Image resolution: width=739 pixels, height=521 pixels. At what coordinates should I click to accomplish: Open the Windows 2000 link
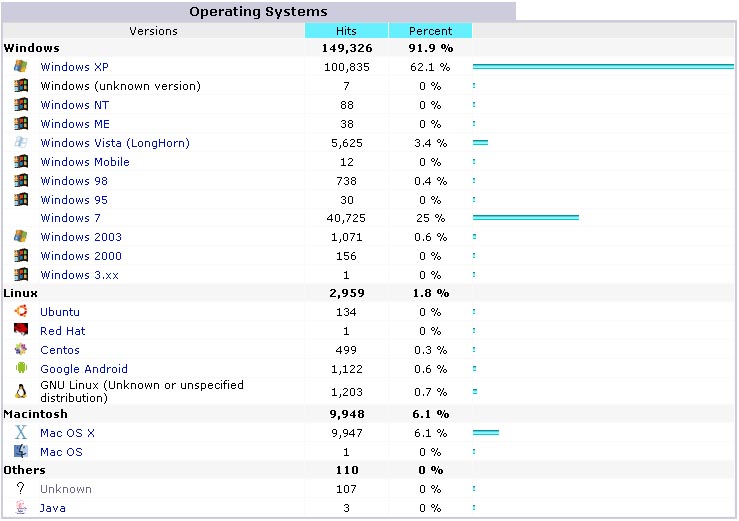(x=81, y=256)
